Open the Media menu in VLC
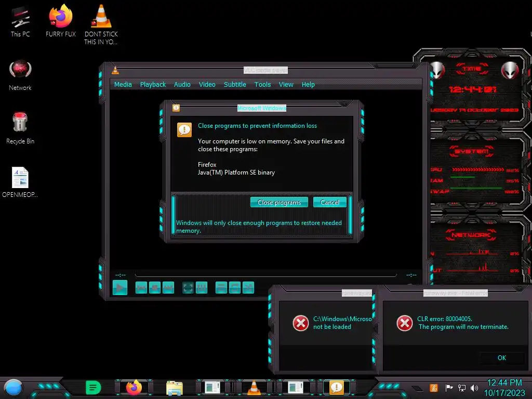 pyautogui.click(x=123, y=85)
